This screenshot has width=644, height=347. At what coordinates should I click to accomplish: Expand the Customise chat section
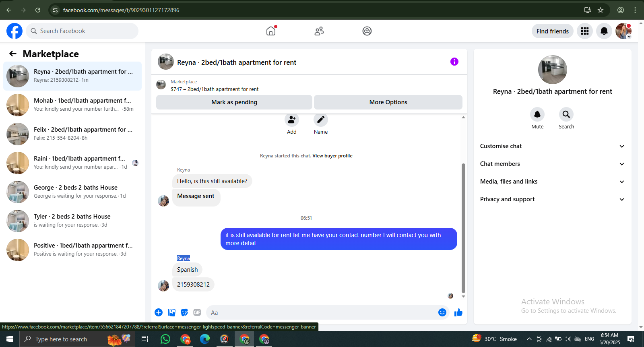click(x=553, y=146)
